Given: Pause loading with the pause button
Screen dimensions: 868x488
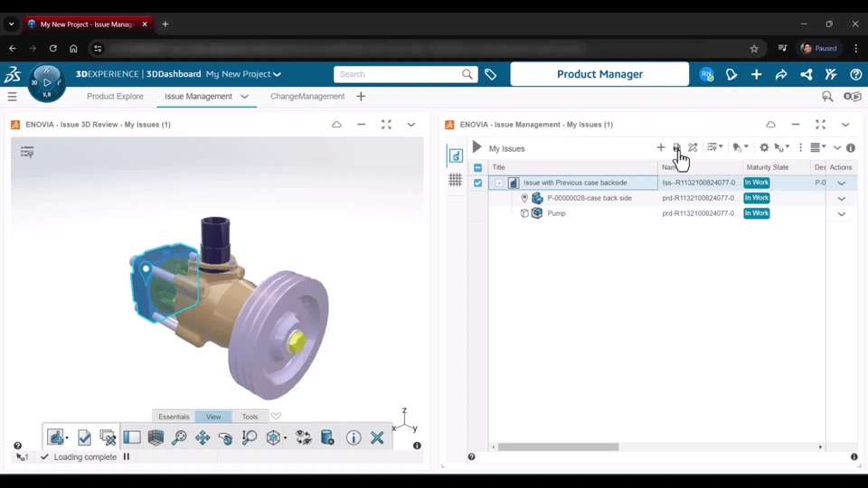Looking at the screenshot, I should click(127, 457).
